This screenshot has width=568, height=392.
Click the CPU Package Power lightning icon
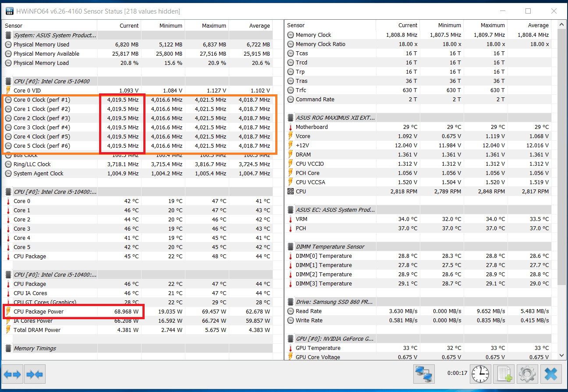click(8, 311)
